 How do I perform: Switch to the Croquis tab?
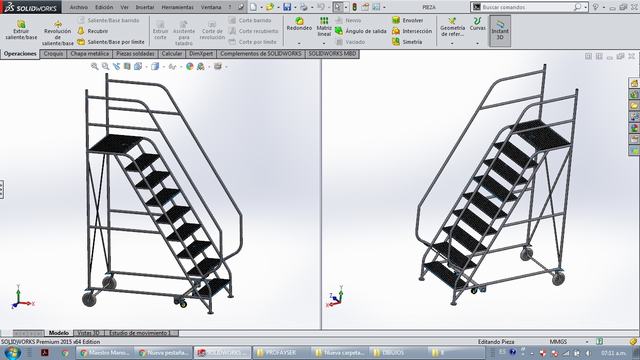tap(53, 53)
